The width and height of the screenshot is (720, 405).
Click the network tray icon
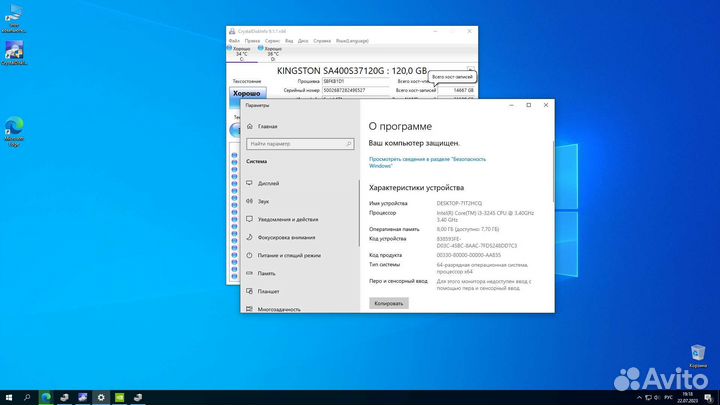[x=648, y=398]
